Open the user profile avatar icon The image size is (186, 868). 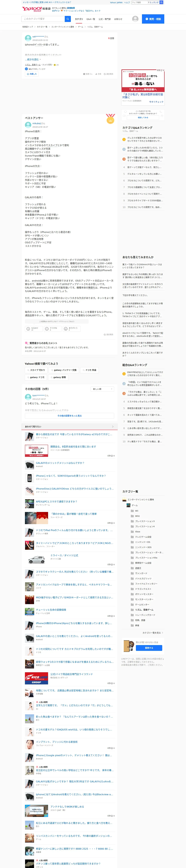(x=135, y=19)
